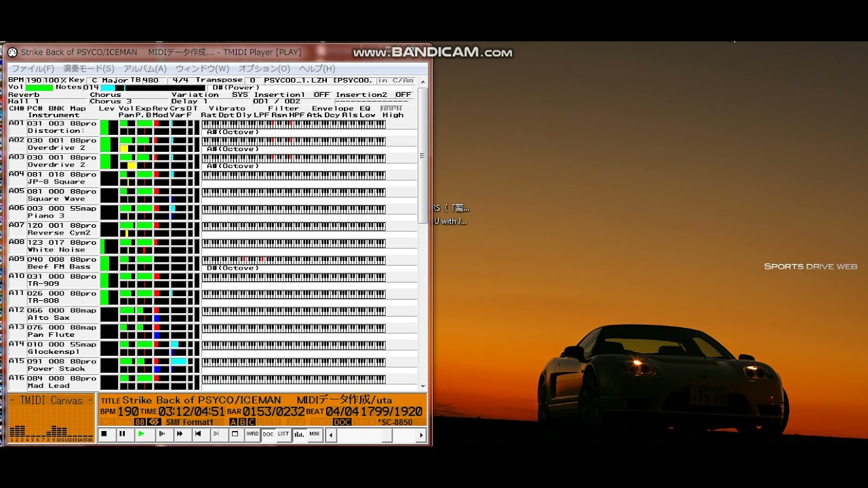Open the ファイル(F) menu
The height and width of the screenshot is (488, 868).
click(33, 68)
